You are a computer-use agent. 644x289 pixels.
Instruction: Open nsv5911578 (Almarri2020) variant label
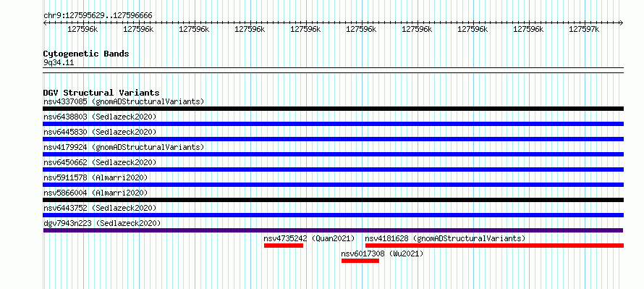[96, 177]
